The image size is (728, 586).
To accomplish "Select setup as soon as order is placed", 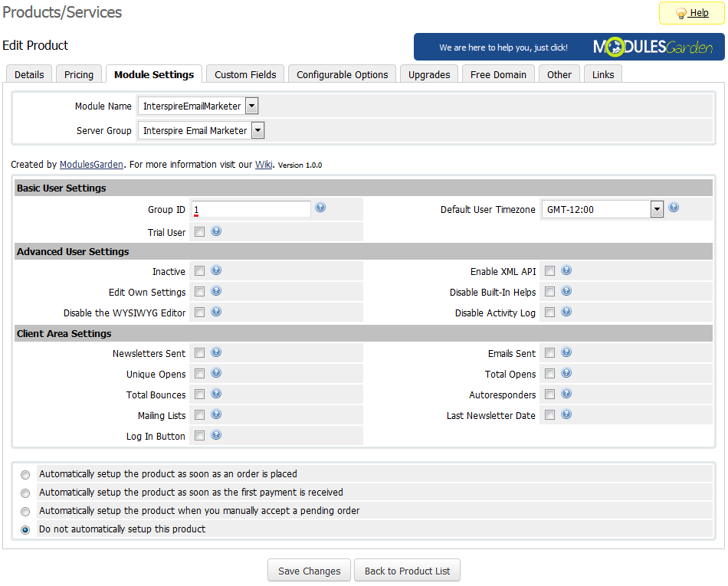I will coord(25,475).
